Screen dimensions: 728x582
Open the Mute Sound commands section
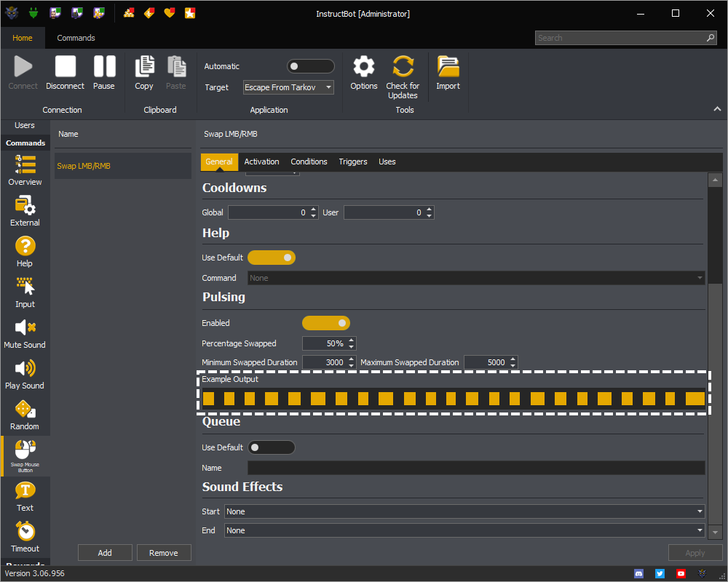pyautogui.click(x=25, y=334)
